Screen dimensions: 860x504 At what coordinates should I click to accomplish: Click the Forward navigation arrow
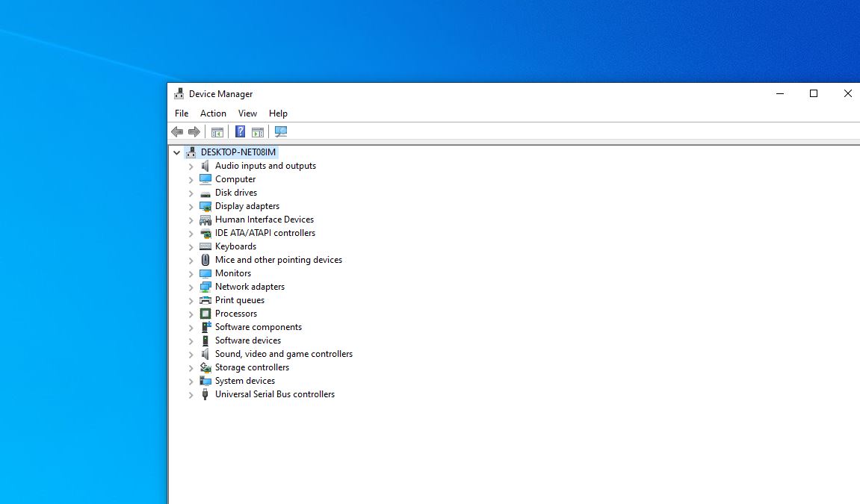(x=194, y=131)
